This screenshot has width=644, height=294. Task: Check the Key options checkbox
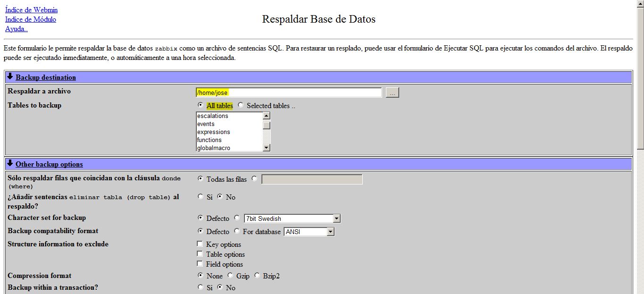coord(200,244)
